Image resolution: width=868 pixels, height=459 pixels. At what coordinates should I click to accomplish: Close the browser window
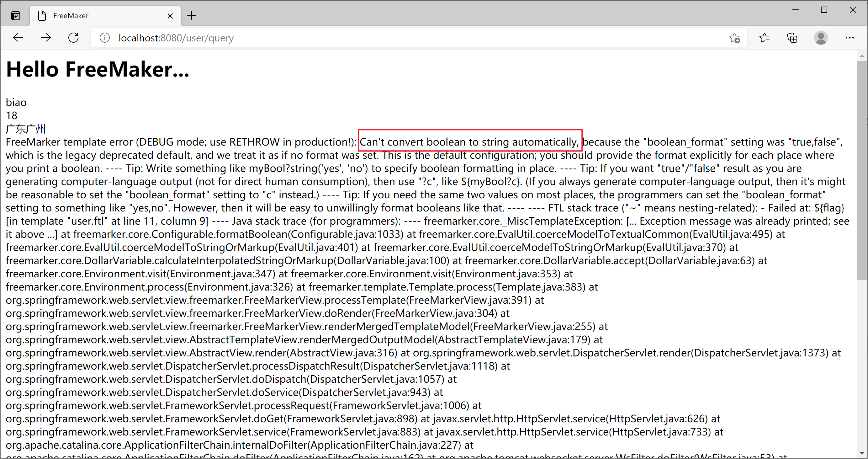pos(853,10)
